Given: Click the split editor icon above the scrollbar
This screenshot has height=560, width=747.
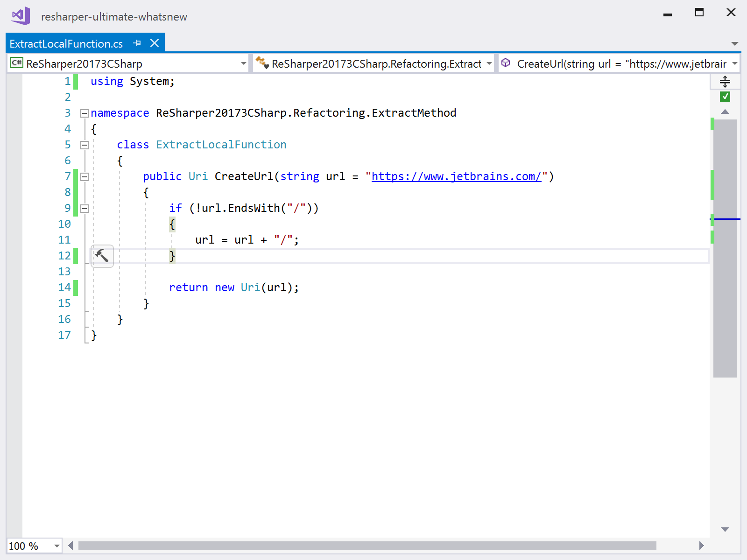Looking at the screenshot, I should [x=725, y=81].
